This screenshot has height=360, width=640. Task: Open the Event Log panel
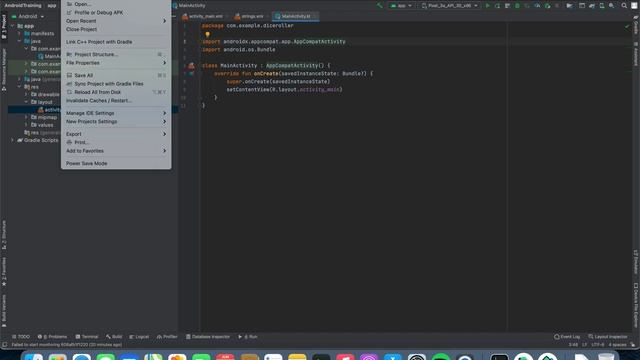tap(567, 337)
